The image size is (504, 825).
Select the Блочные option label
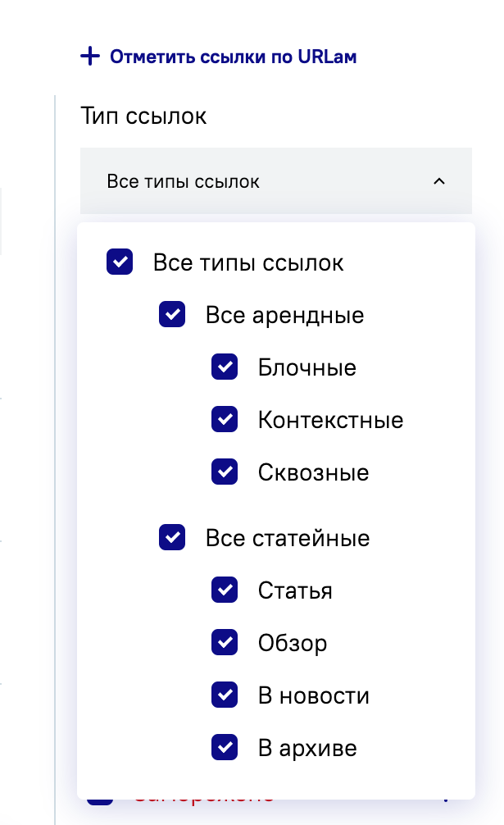[x=306, y=367]
